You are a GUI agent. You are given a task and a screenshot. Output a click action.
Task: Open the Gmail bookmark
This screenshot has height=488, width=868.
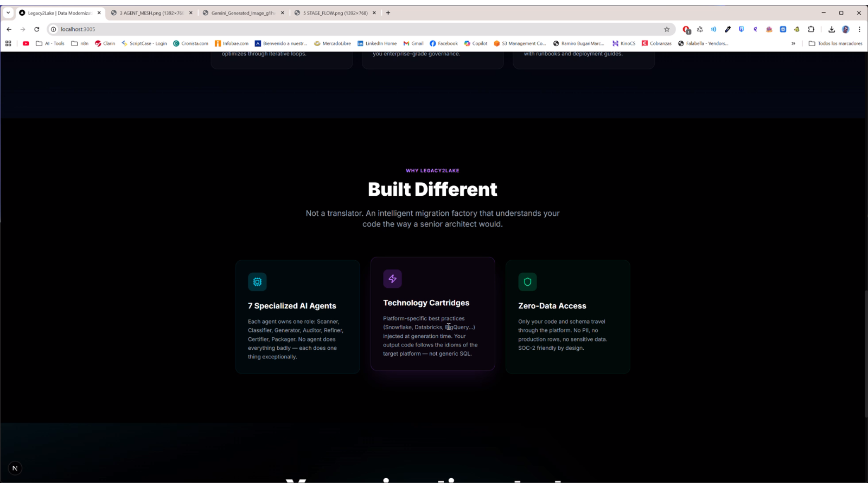click(413, 43)
